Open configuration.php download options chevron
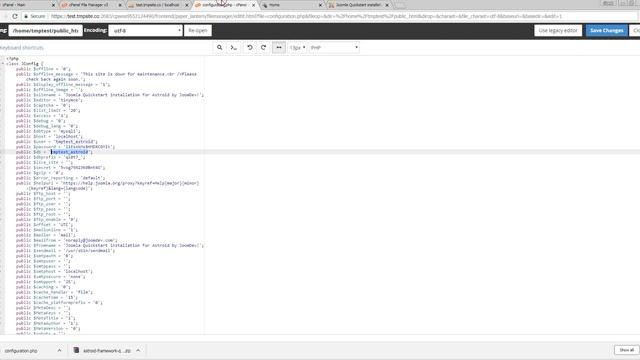This screenshot has height=360, width=640. 59,351
